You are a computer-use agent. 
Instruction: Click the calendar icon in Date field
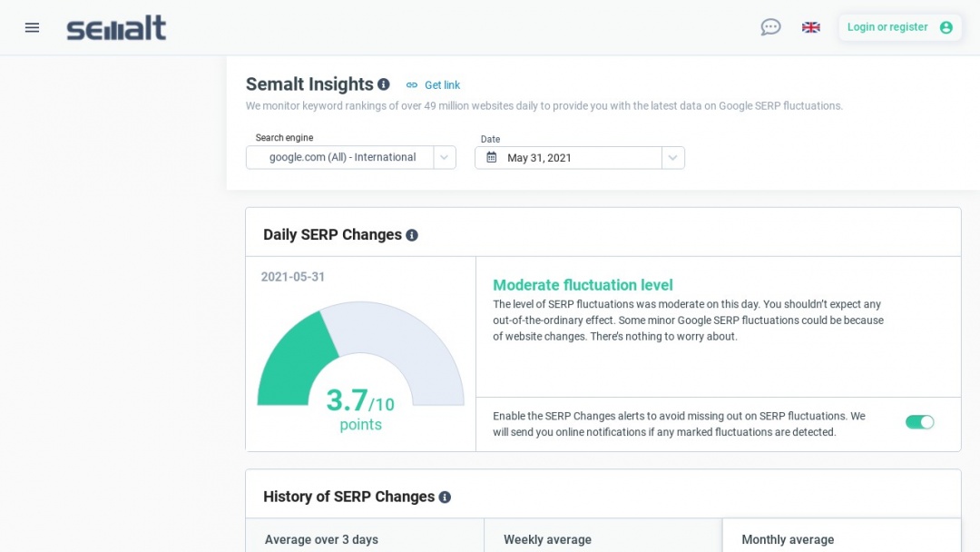pos(492,157)
